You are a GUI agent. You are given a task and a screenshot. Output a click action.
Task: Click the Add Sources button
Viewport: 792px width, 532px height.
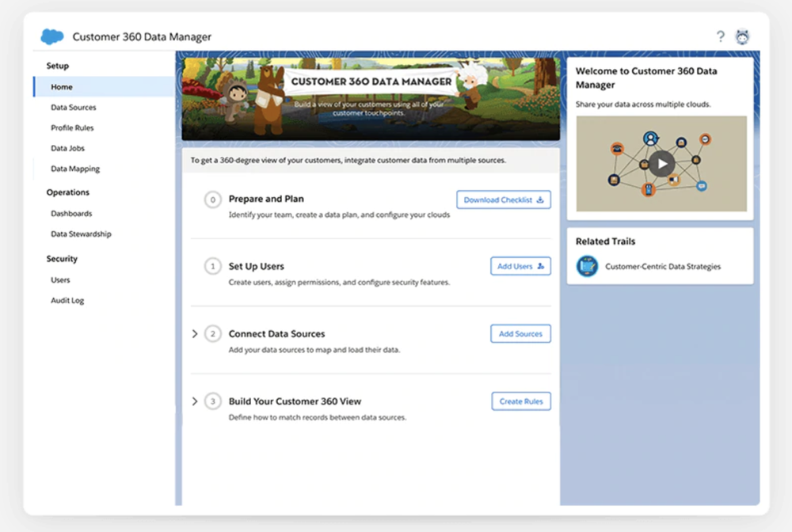point(521,333)
